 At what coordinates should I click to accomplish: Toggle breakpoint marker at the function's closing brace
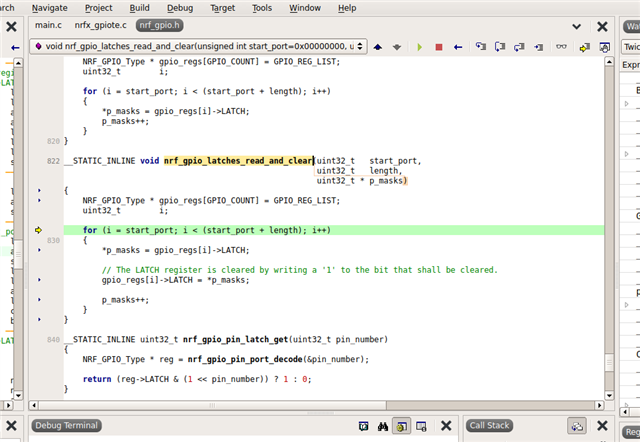point(39,320)
